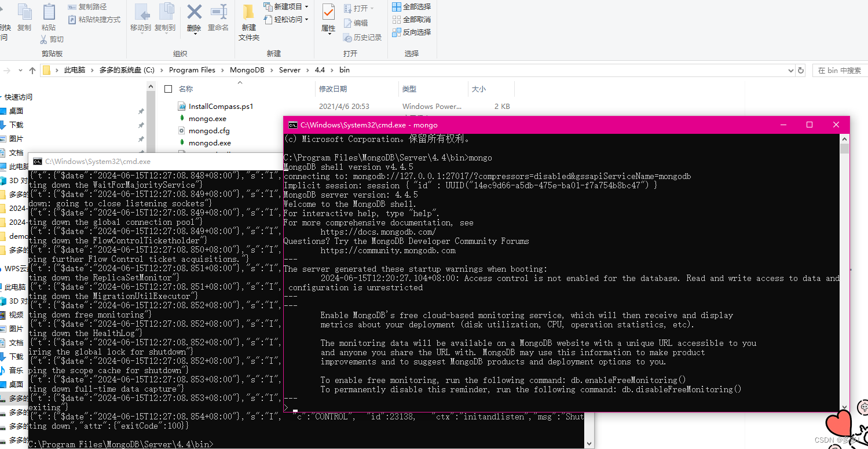Click 历史记录 (History) in the ribbon
This screenshot has height=449, width=868.
pos(362,38)
